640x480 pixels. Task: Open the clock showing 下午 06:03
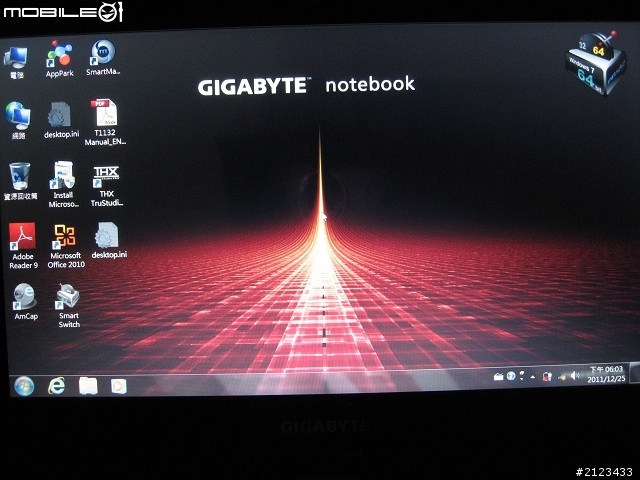tap(606, 374)
